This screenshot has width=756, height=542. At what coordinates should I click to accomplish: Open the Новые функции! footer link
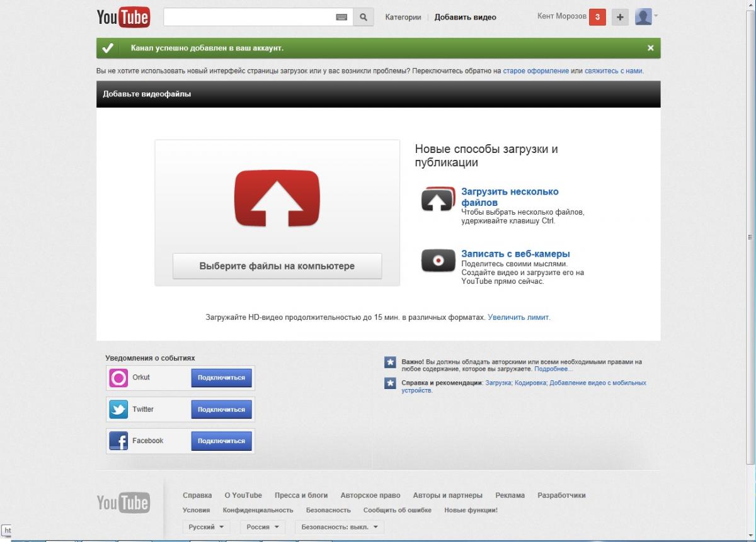(471, 510)
